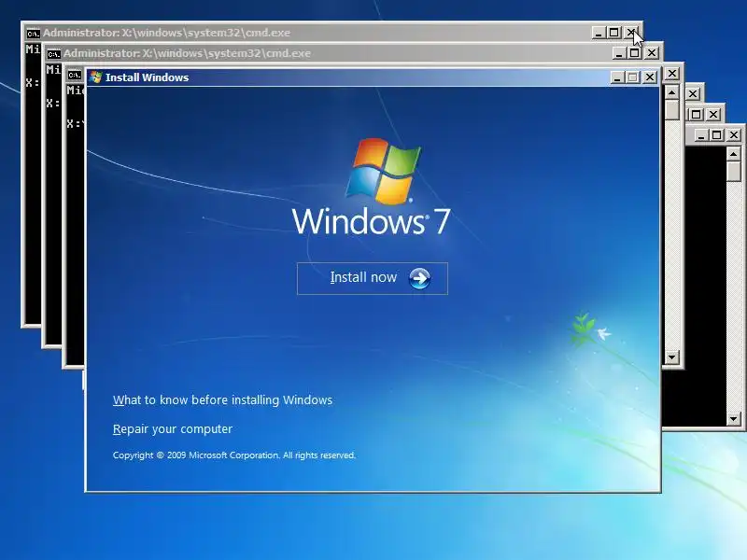The width and height of the screenshot is (747, 560).
Task: Close the Install Windows window
Action: pos(649,77)
